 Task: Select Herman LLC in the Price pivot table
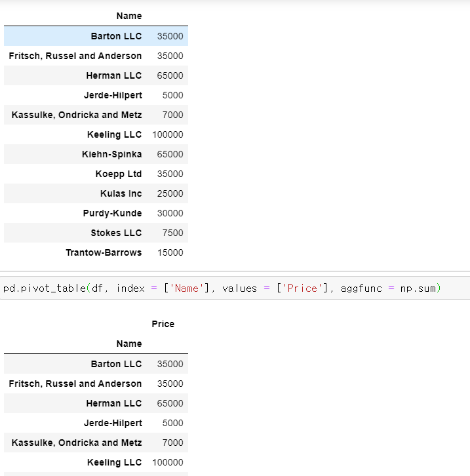(x=114, y=403)
